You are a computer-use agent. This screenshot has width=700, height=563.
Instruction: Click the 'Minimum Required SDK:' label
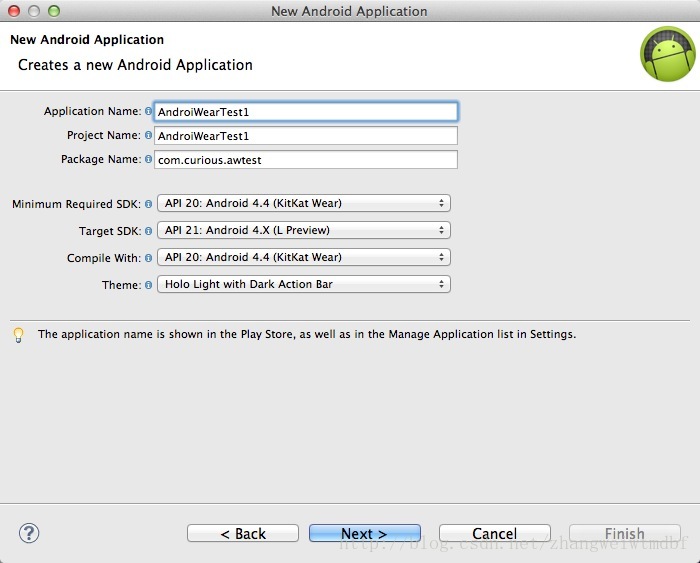click(76, 204)
